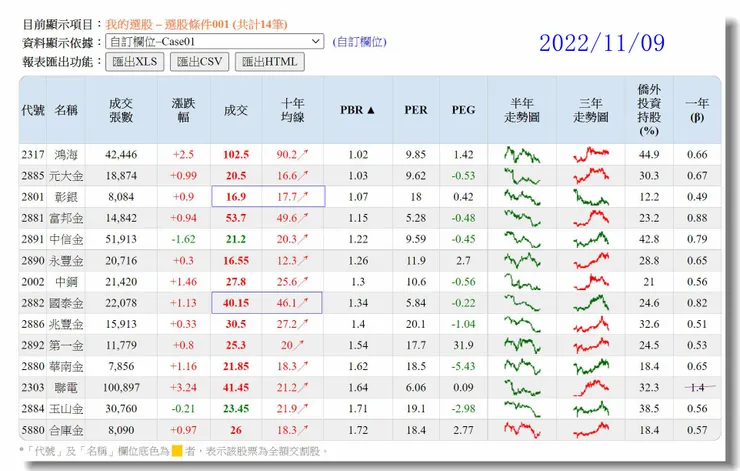Open 中信金 three-year trend chart
Screen dimensions: 740x471
(x=591, y=239)
